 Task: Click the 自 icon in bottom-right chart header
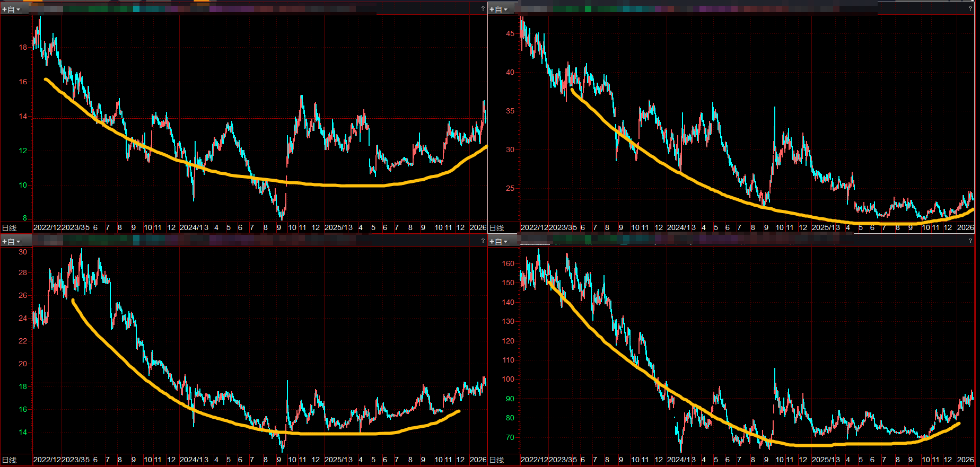(x=498, y=242)
